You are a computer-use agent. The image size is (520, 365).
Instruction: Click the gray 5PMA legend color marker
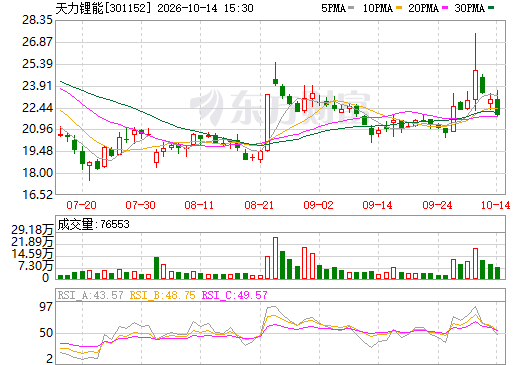351,8
